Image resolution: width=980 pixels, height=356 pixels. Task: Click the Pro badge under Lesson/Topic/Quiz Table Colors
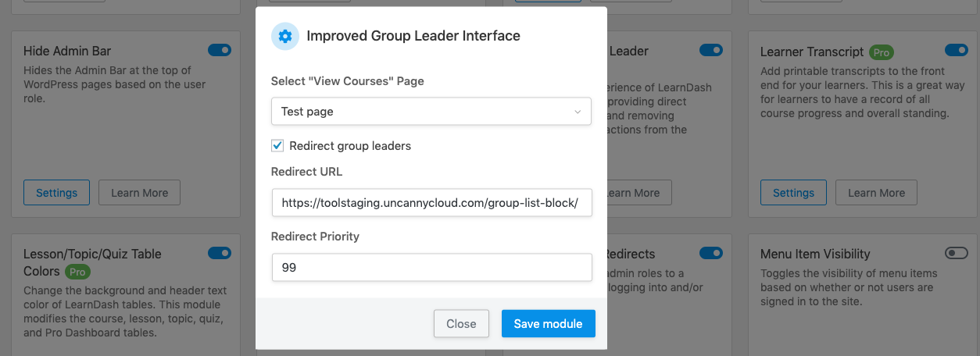tap(77, 272)
